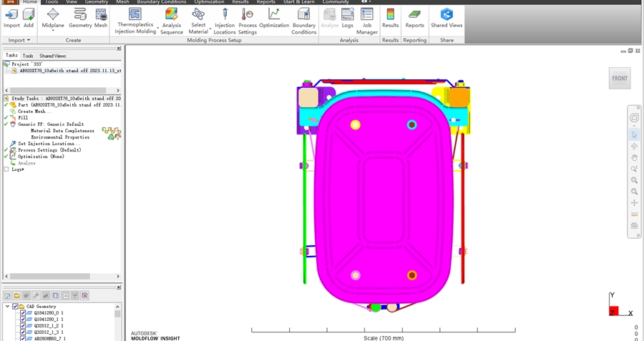The height and width of the screenshot is (341, 644).
Task: Click layer list scroll up arrow
Action: (x=118, y=307)
